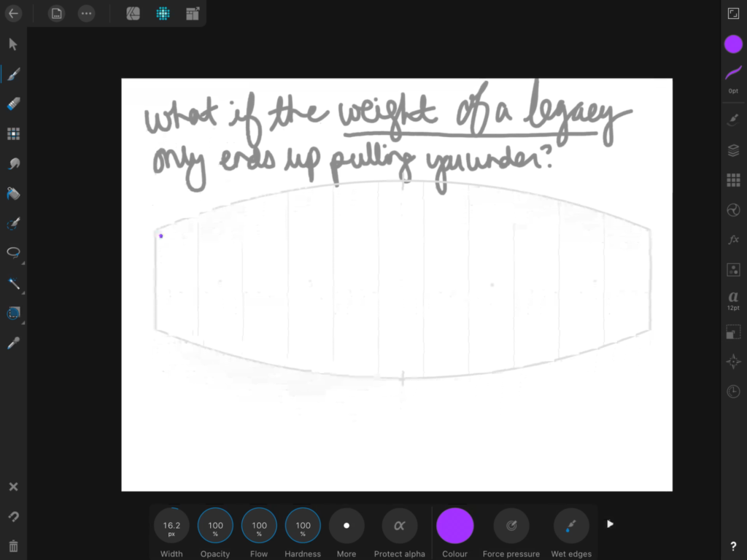Toggle Wet edges for brush
Image resolution: width=747 pixels, height=560 pixels.
pyautogui.click(x=571, y=526)
